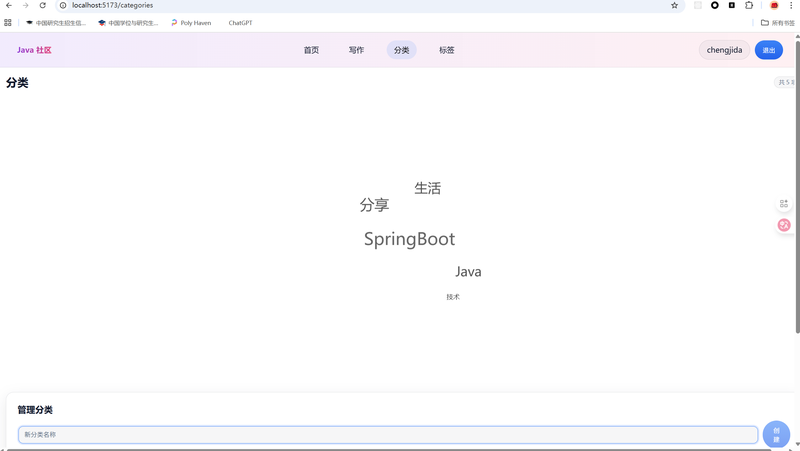800x451 pixels.
Task: Click the chengjida username pill
Action: pos(724,50)
